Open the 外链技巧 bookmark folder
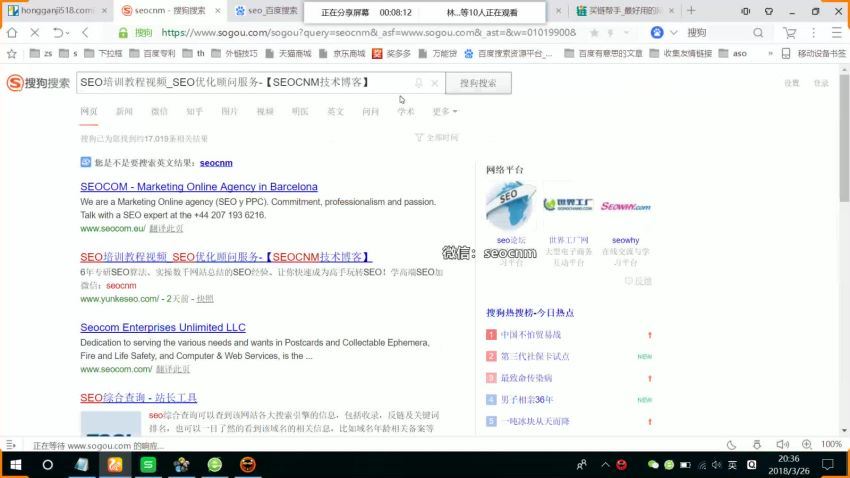 pos(234,54)
